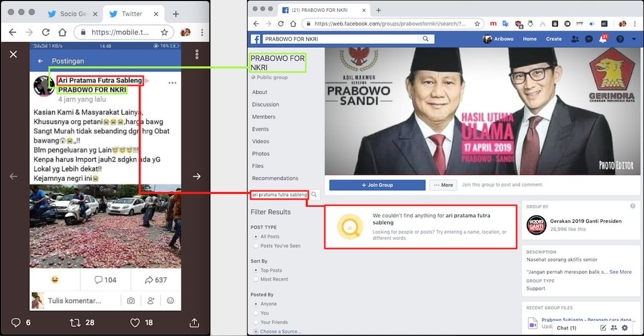This screenshot has width=644, height=336.
Task: Open a new tab in the Facebook window
Action: pos(378,10)
